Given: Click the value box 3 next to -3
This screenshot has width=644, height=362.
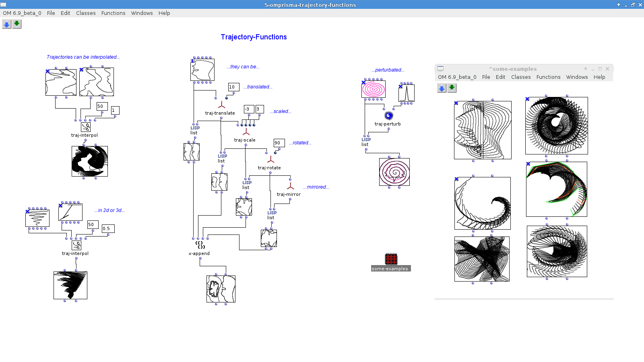Looking at the screenshot, I should pos(260,109).
